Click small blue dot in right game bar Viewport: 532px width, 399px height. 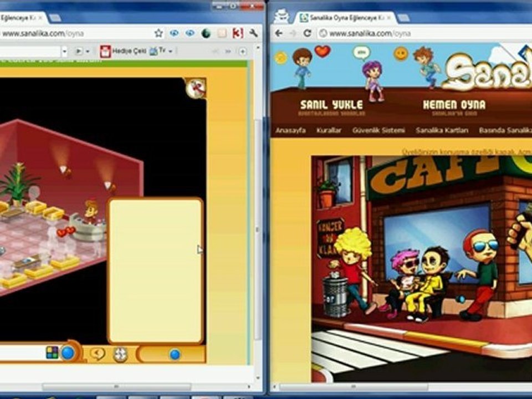pos(175,355)
